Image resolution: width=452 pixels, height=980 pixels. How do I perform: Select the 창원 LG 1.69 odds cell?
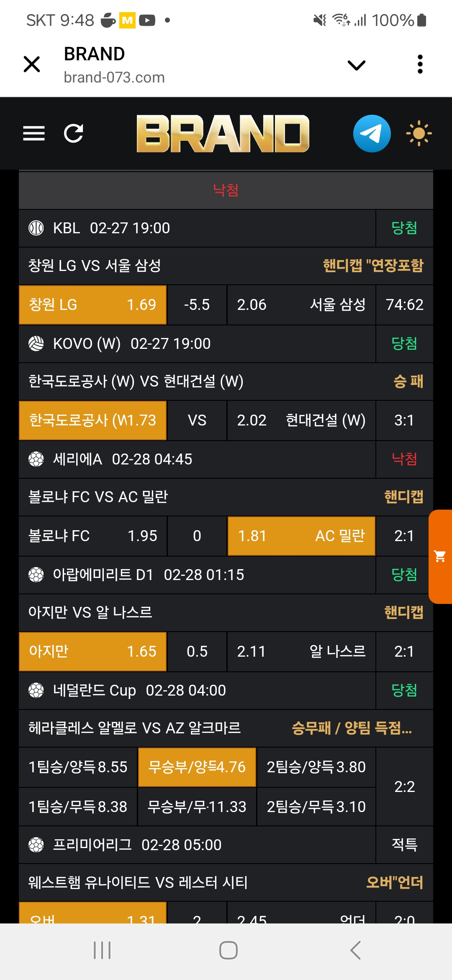coord(92,305)
